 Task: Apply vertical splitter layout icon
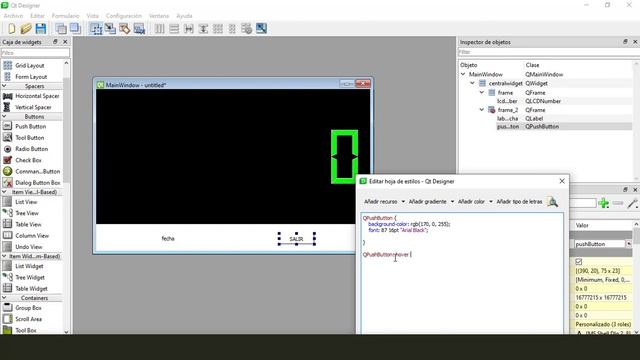[x=203, y=29]
